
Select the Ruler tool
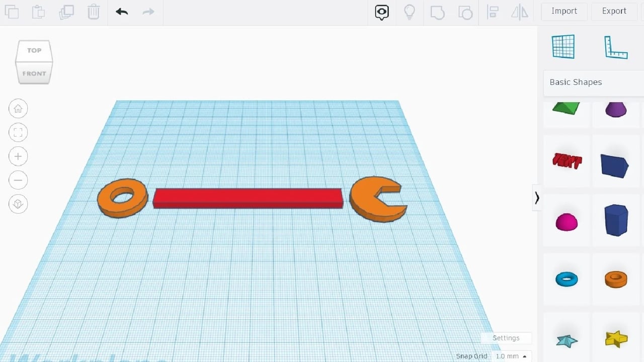(x=615, y=46)
